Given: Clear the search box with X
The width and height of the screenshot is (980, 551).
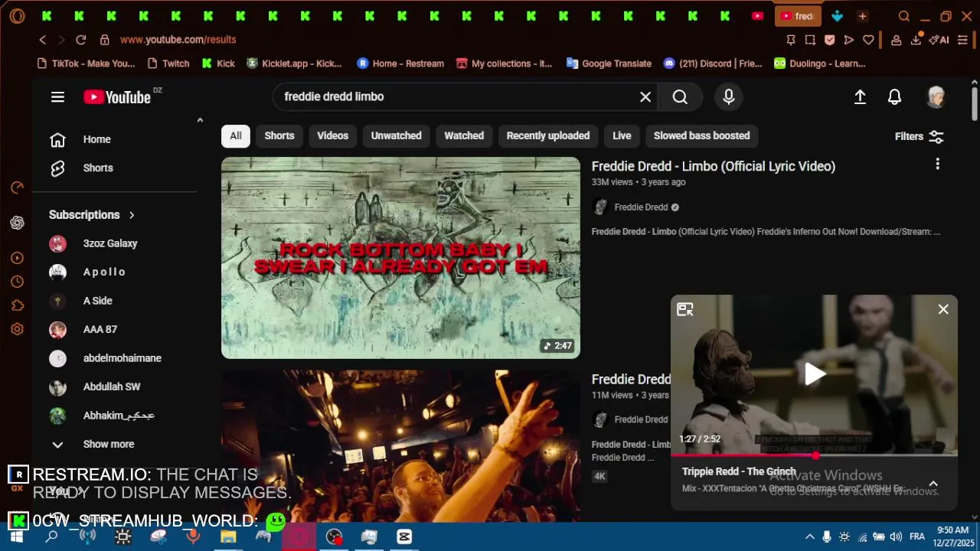Looking at the screenshot, I should [x=645, y=96].
